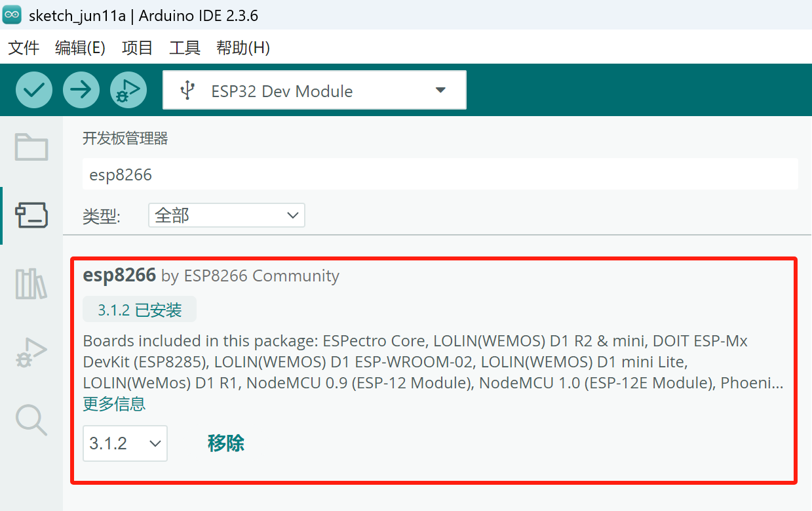This screenshot has height=511, width=812.
Task: Open the 编辑(E) menu
Action: [x=81, y=47]
